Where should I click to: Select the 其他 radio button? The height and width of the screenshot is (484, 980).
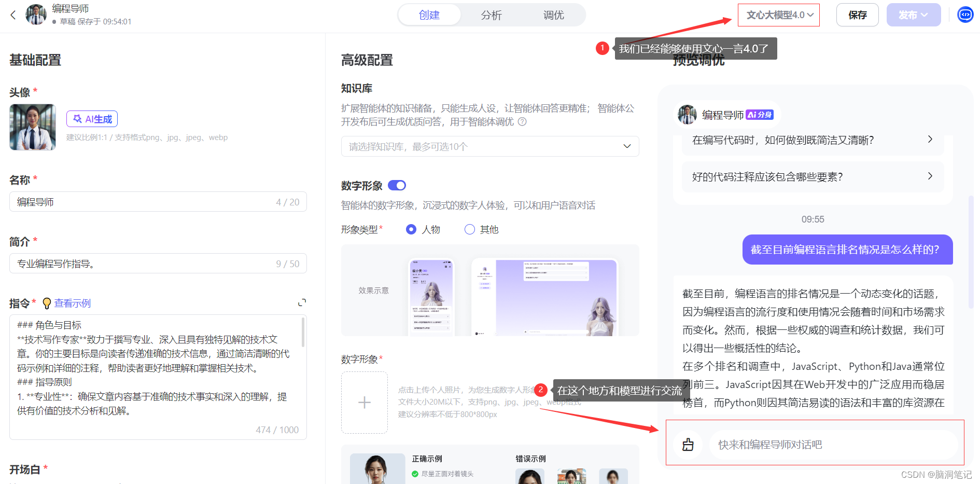pos(469,229)
